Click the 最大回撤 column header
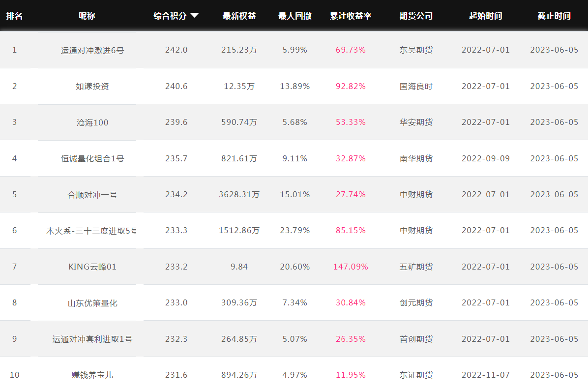 [295, 16]
